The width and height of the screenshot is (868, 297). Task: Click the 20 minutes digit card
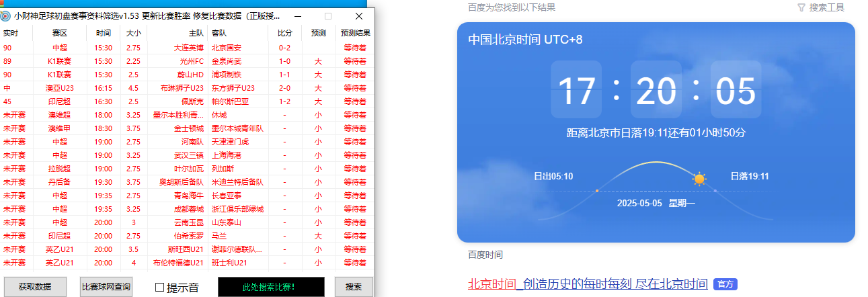656,90
